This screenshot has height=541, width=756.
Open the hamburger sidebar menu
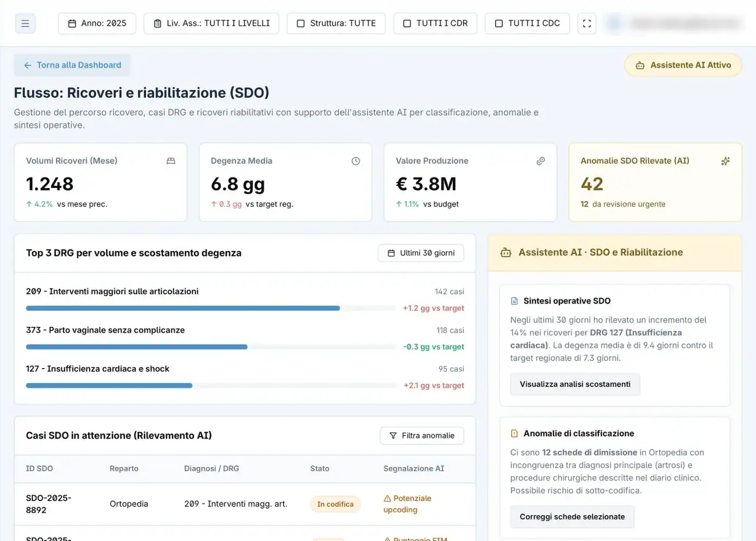[25, 23]
